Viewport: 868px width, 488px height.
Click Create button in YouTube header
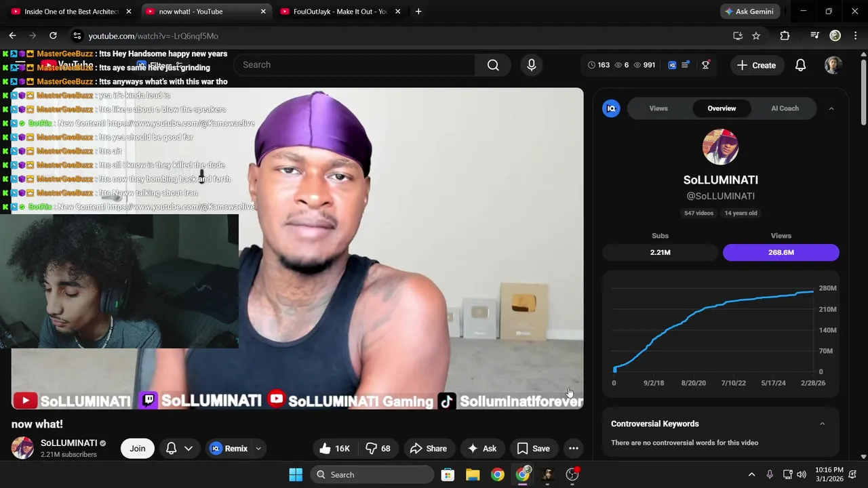[756, 65]
